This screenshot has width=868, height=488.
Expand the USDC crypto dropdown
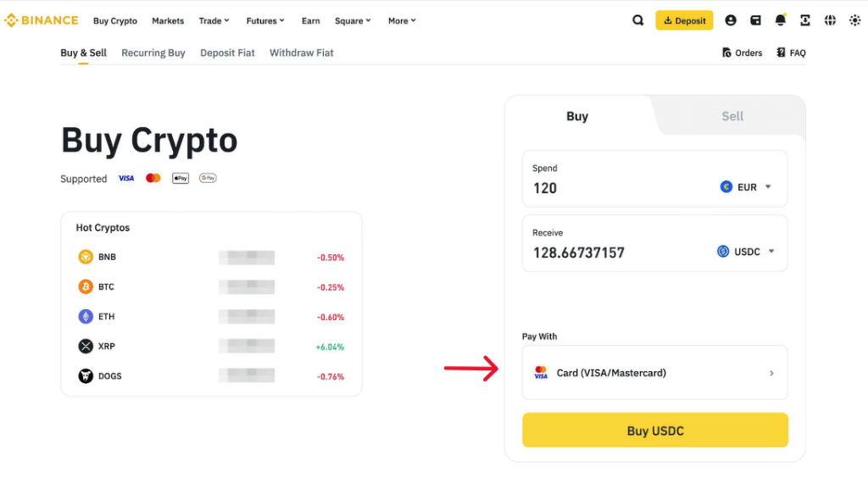click(x=746, y=252)
